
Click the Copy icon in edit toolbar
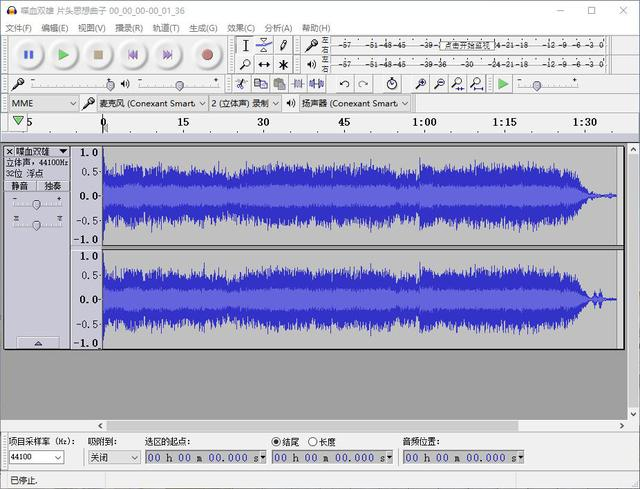tap(260, 84)
